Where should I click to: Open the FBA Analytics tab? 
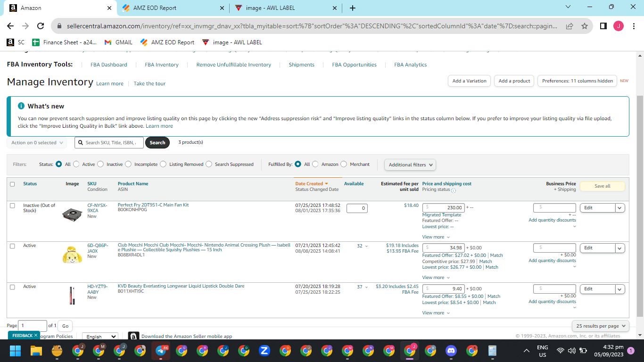[411, 65]
